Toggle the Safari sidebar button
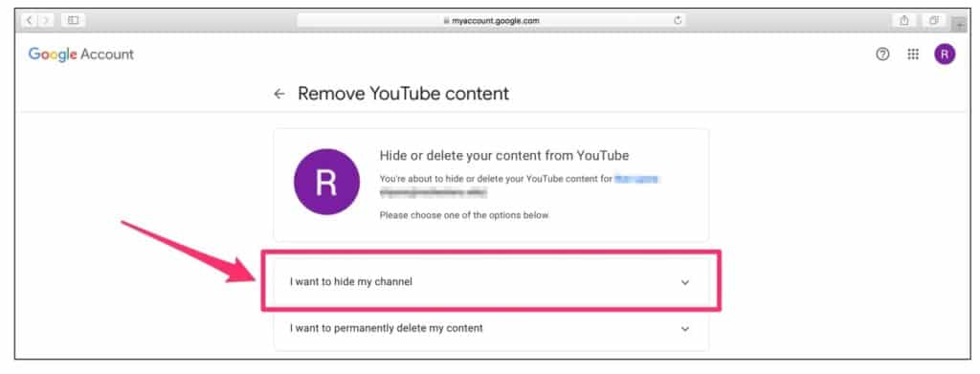 pos(73,21)
